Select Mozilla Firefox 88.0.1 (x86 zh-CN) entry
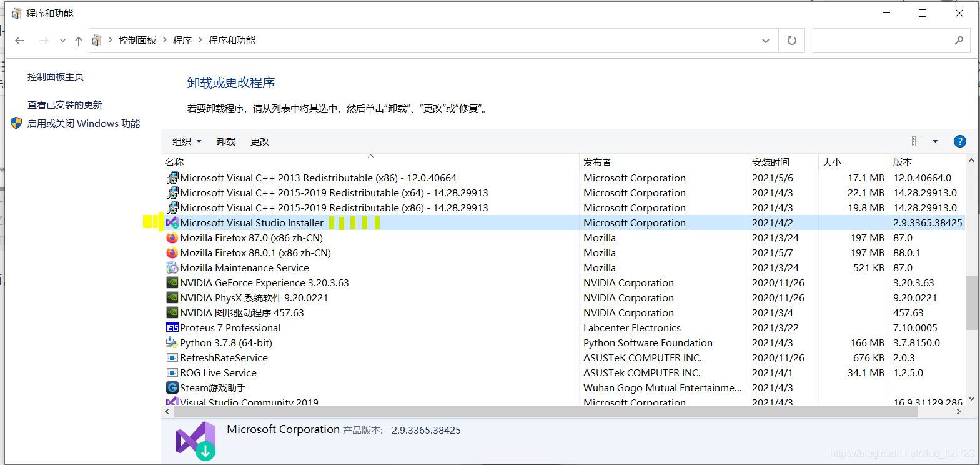 (x=255, y=253)
